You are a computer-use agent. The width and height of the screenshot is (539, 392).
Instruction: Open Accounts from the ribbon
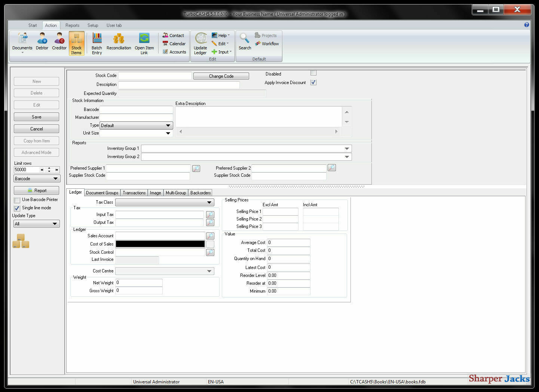(174, 52)
